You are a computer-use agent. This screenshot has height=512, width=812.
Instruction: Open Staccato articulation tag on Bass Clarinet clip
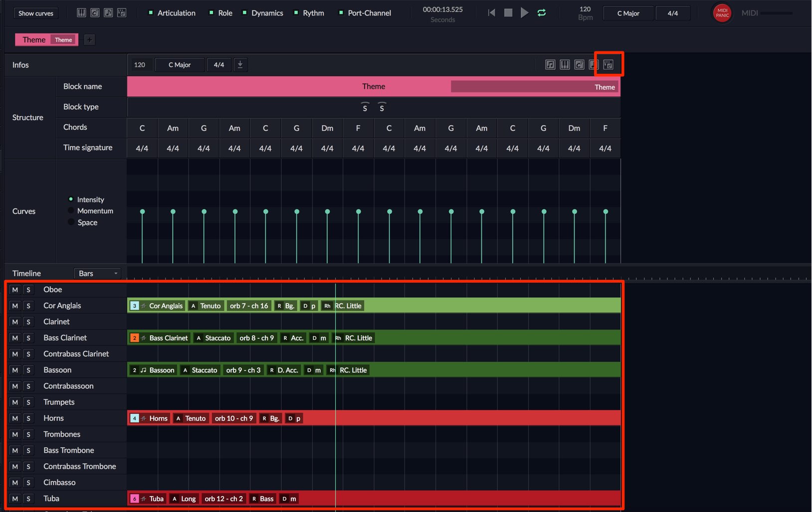pos(213,338)
